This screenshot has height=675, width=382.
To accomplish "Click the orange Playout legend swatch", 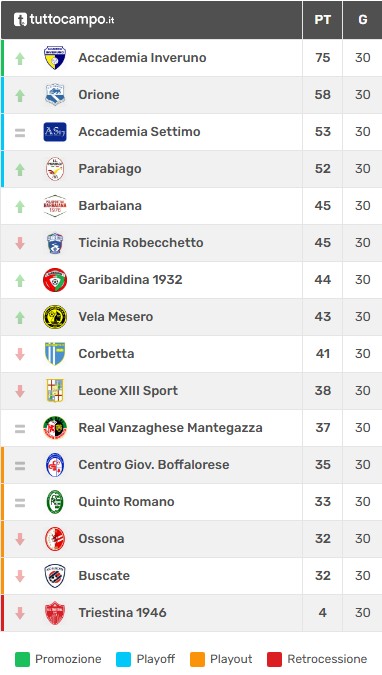I will [197, 659].
